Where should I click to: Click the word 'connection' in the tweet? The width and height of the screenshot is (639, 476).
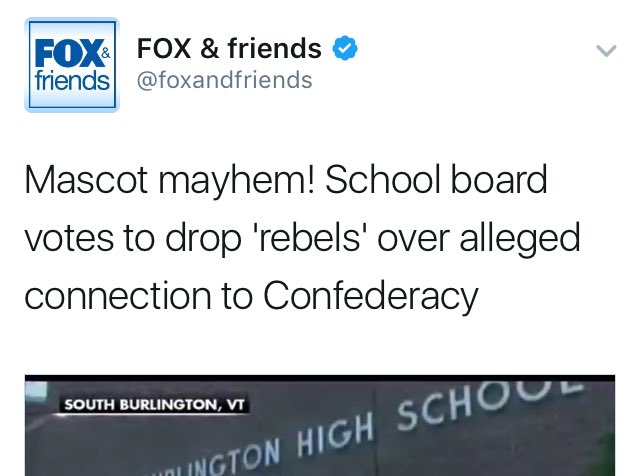coord(118,296)
